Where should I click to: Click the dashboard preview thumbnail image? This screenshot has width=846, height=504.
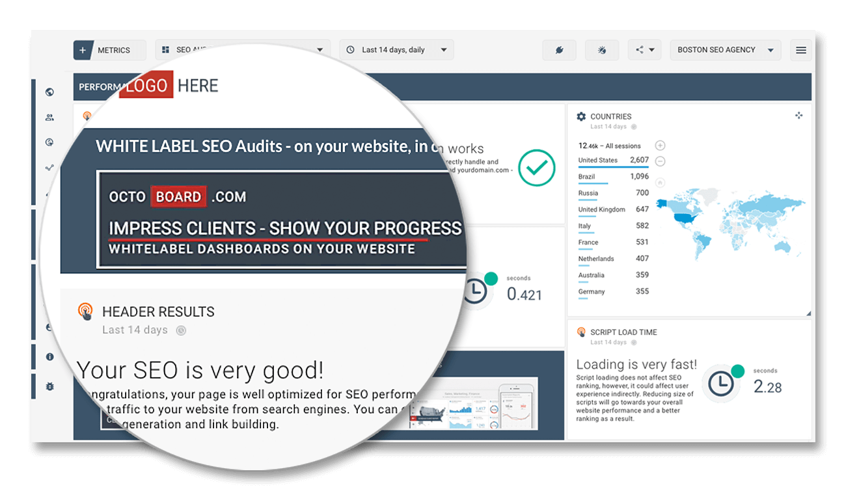click(473, 403)
